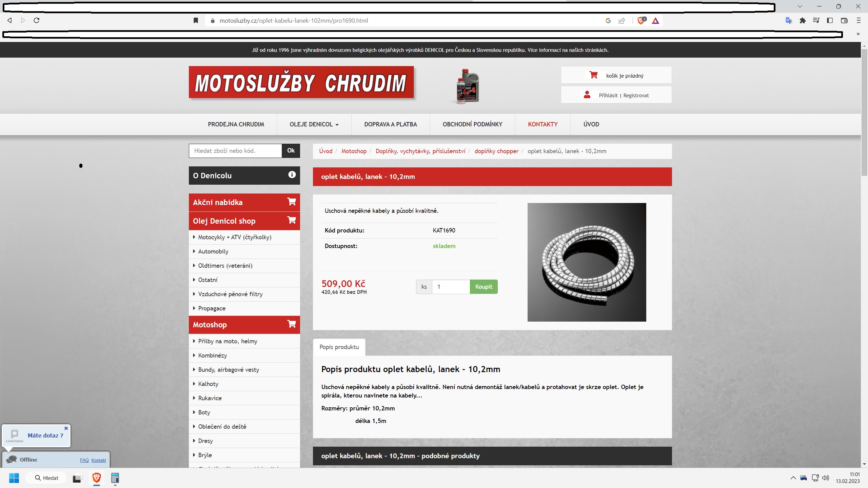Image resolution: width=868 pixels, height=488 pixels.
Task: Open the browser hamburger menu
Action: tap(859, 21)
